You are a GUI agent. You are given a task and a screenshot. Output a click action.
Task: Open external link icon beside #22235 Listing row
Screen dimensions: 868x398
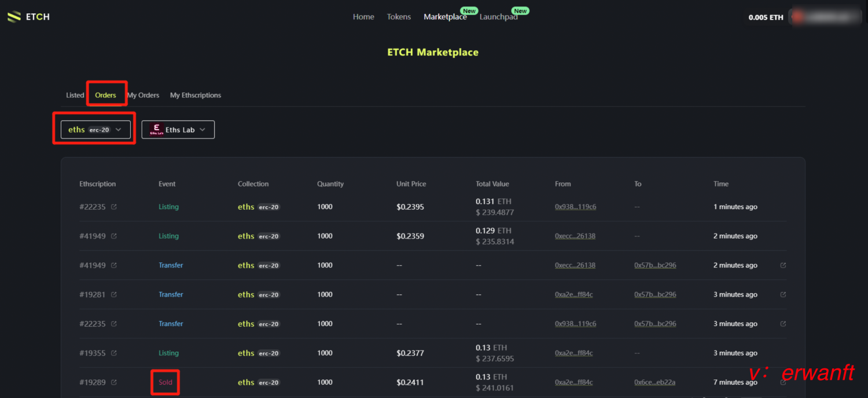tap(114, 207)
